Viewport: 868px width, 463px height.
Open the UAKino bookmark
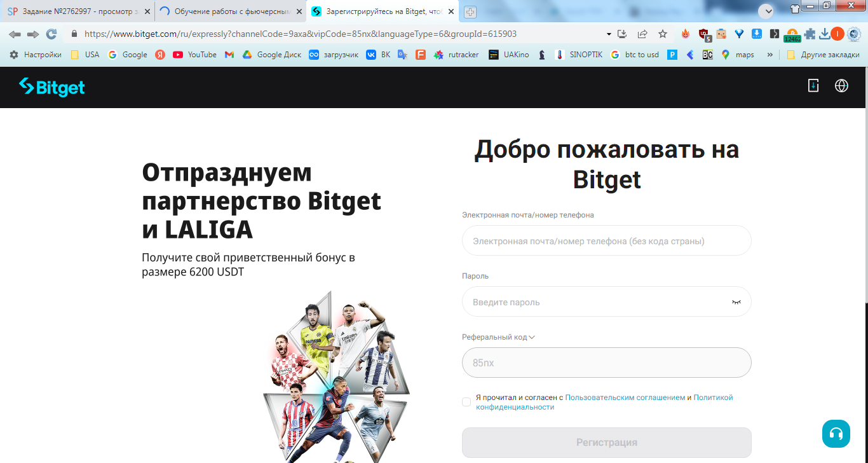click(508, 55)
